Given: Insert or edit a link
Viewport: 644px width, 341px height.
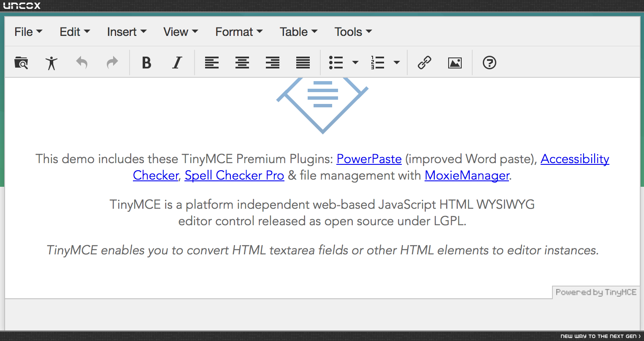Looking at the screenshot, I should coord(425,63).
